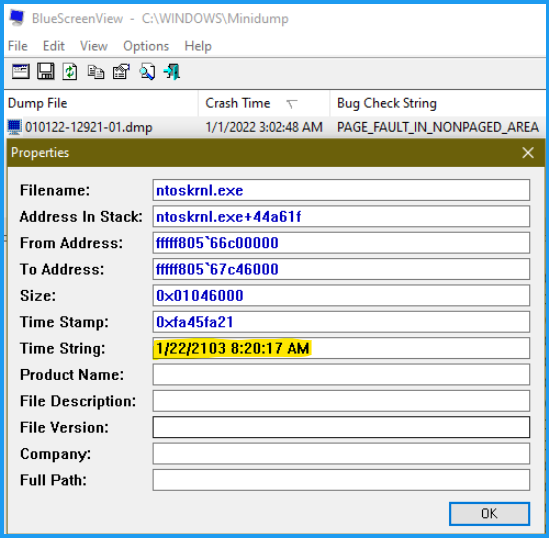Click the empty Product Name field
Image resolution: width=549 pixels, height=538 pixels.
341,375
